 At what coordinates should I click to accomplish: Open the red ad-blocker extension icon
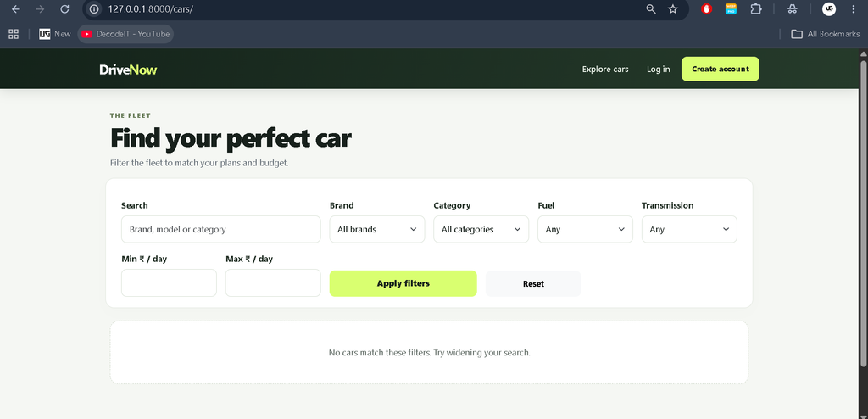click(x=706, y=8)
